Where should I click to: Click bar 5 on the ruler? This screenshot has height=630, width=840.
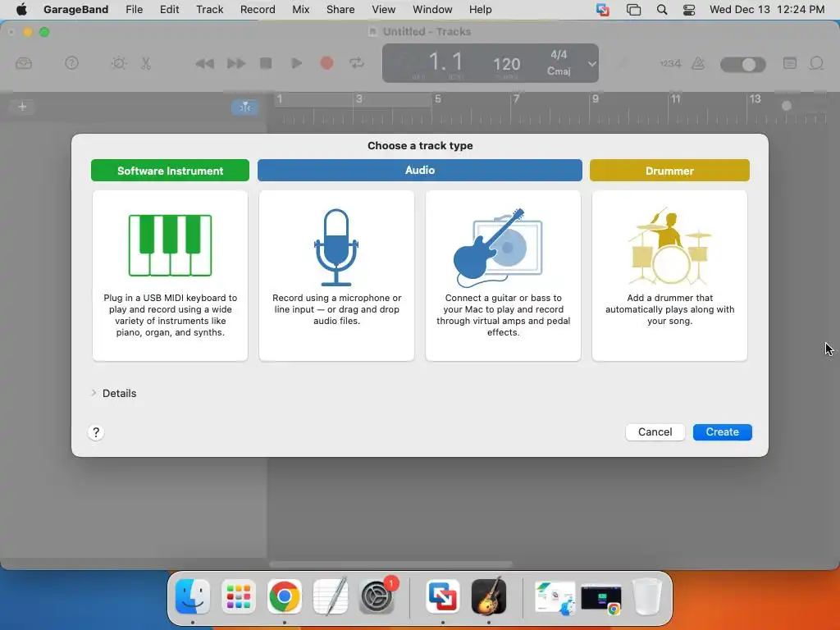[438, 99]
